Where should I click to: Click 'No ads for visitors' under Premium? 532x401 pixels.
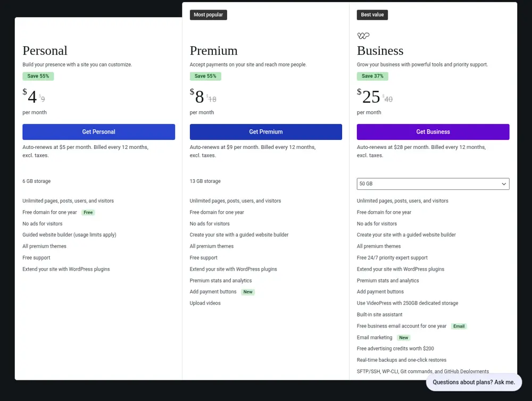point(210,223)
